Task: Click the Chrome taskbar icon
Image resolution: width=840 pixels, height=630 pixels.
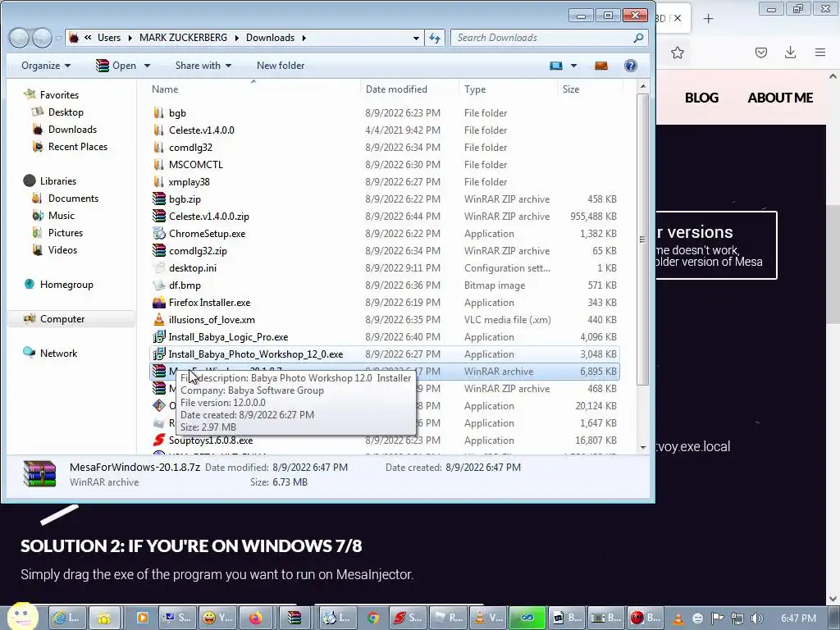Action: click(x=373, y=618)
